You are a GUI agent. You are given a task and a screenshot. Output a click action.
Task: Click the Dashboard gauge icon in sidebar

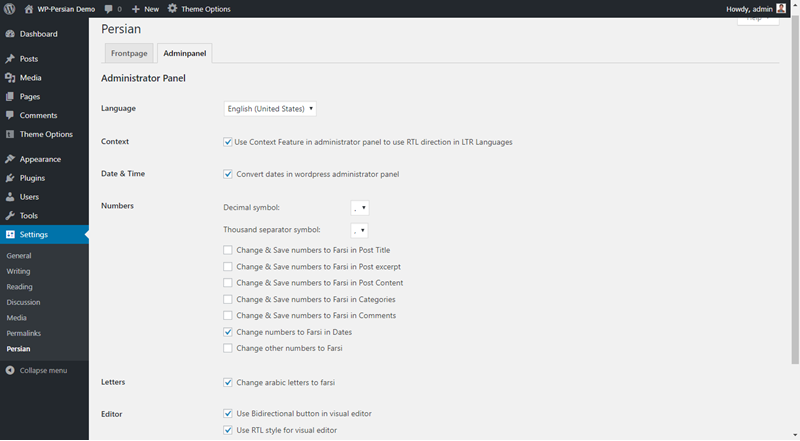tap(10, 34)
